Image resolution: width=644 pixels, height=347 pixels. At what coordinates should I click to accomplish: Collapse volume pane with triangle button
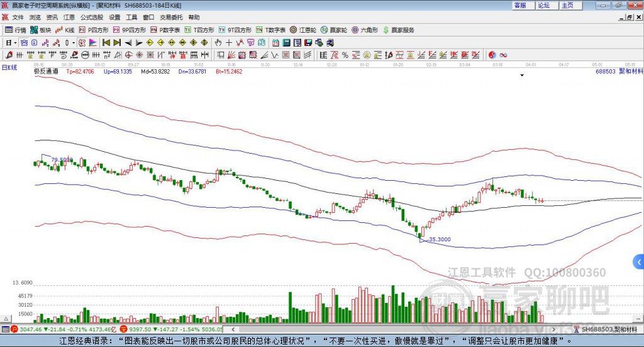click(x=6, y=319)
